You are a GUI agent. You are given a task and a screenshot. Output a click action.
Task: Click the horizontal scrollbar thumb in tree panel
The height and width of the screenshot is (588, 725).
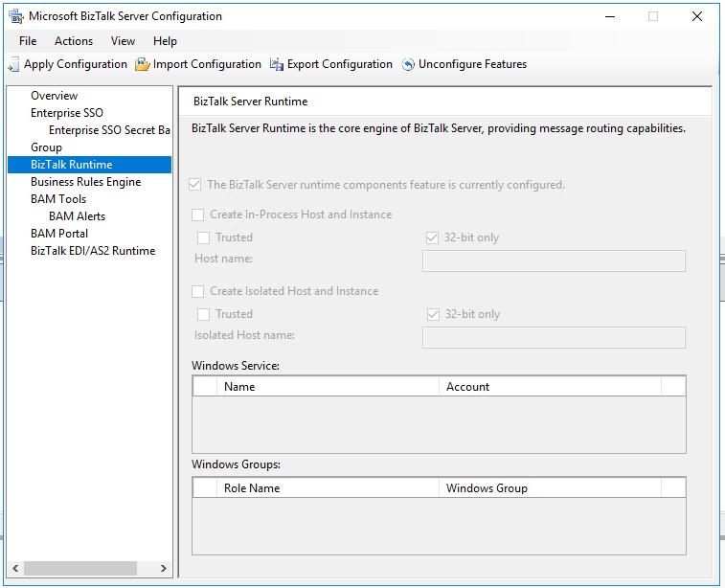(80, 568)
